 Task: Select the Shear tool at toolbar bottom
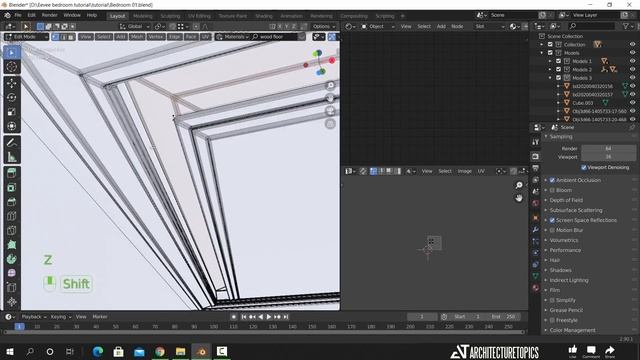click(x=11, y=302)
